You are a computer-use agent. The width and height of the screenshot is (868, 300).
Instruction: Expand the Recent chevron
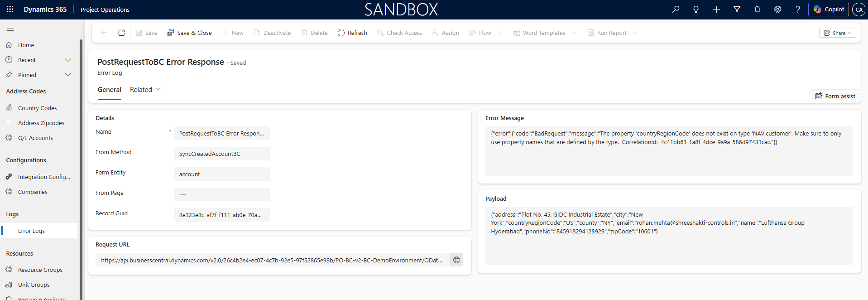pos(68,60)
